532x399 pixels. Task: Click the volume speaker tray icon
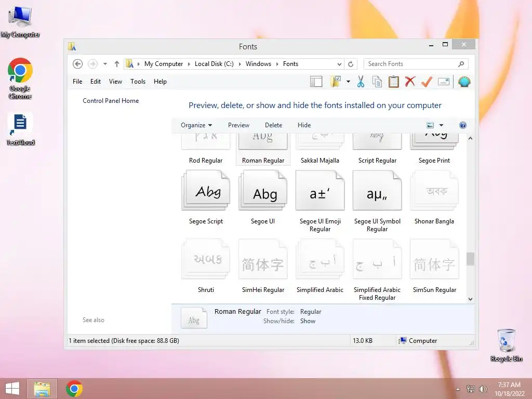coord(483,389)
